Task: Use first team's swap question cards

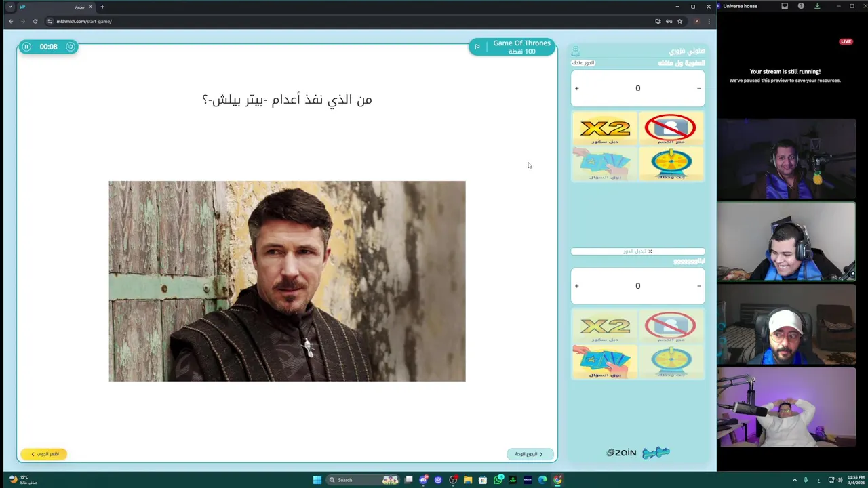Action: (605, 164)
